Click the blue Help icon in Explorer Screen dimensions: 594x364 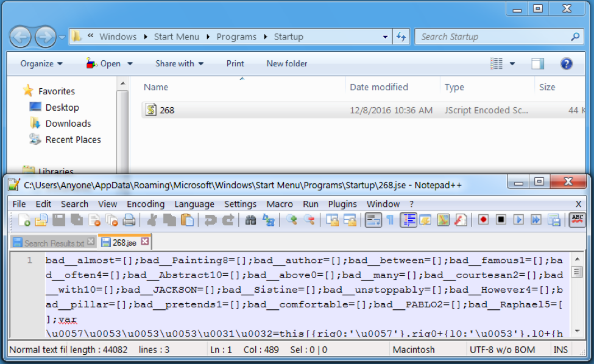[x=567, y=63]
